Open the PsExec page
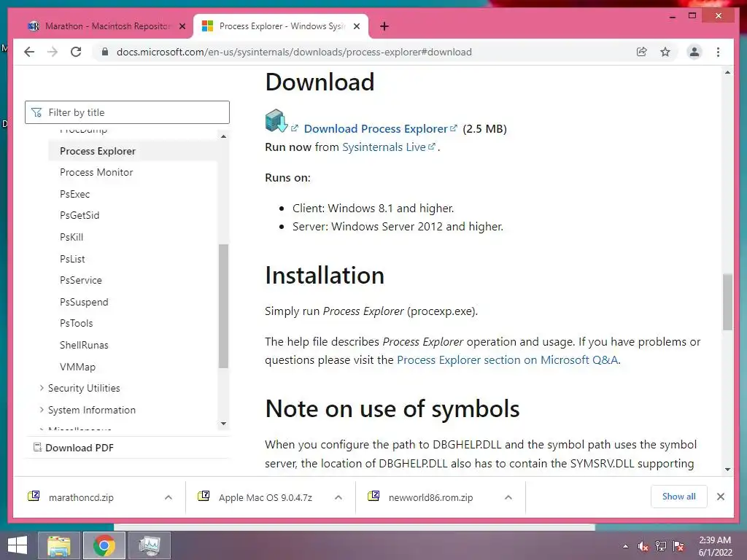 click(75, 194)
